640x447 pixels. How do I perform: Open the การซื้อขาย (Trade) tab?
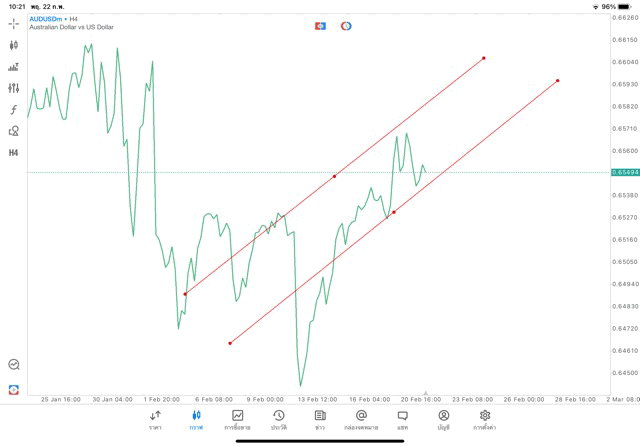click(x=238, y=420)
